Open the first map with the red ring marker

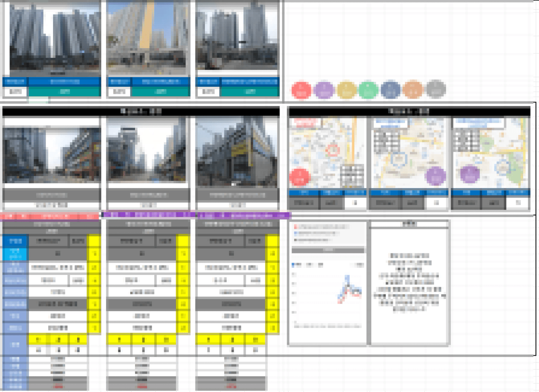(328, 153)
